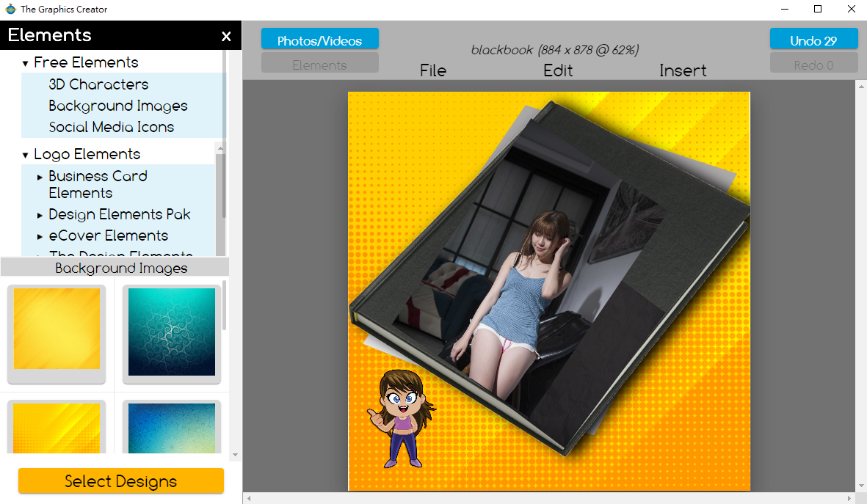Open the Social Media Icons category
This screenshot has width=867, height=504.
[112, 127]
